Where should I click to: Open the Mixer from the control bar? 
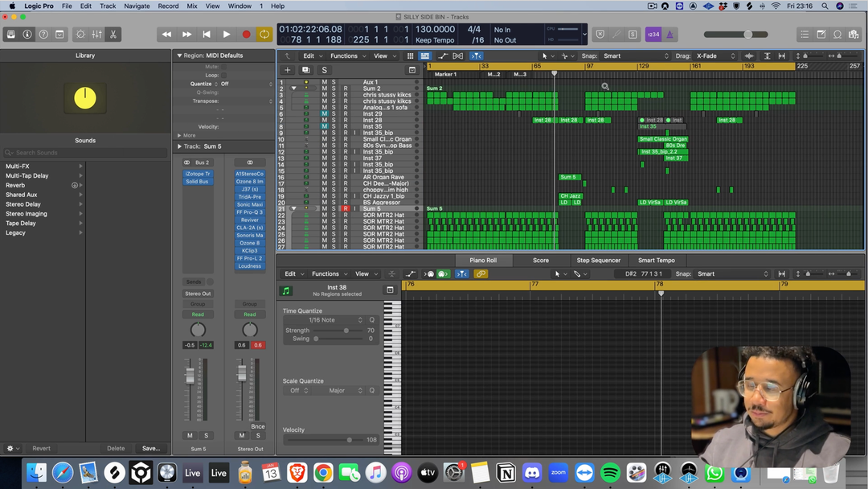96,35
